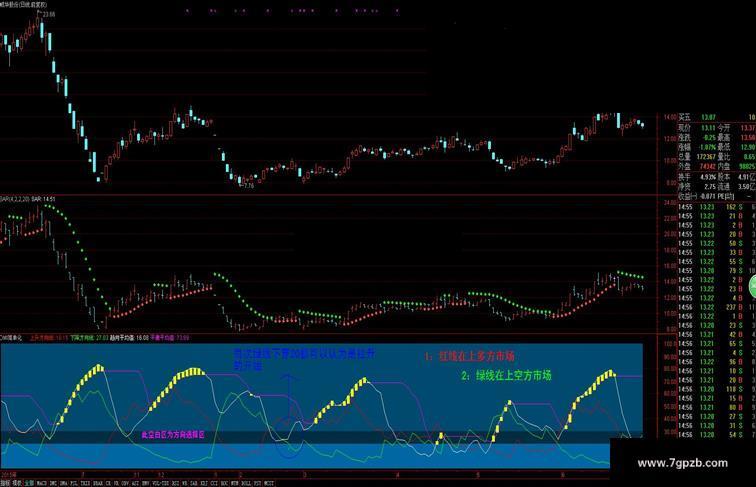Select the VOL-TDX indicator tab
This screenshot has width=756, height=487.
[159, 483]
